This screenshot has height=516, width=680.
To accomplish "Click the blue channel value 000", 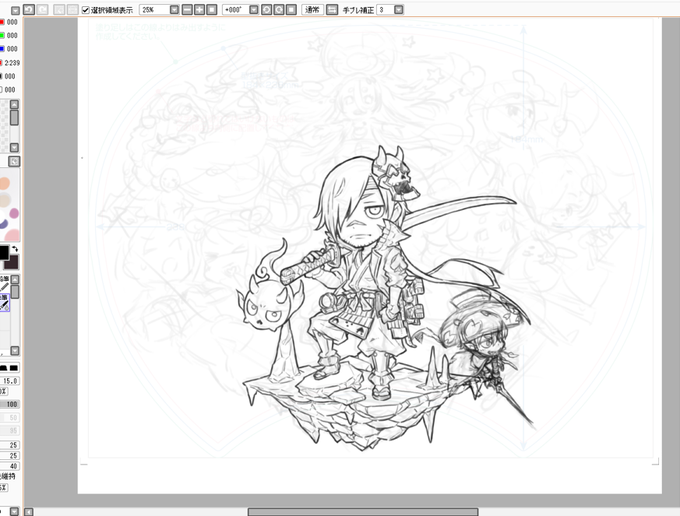I will (12, 49).
